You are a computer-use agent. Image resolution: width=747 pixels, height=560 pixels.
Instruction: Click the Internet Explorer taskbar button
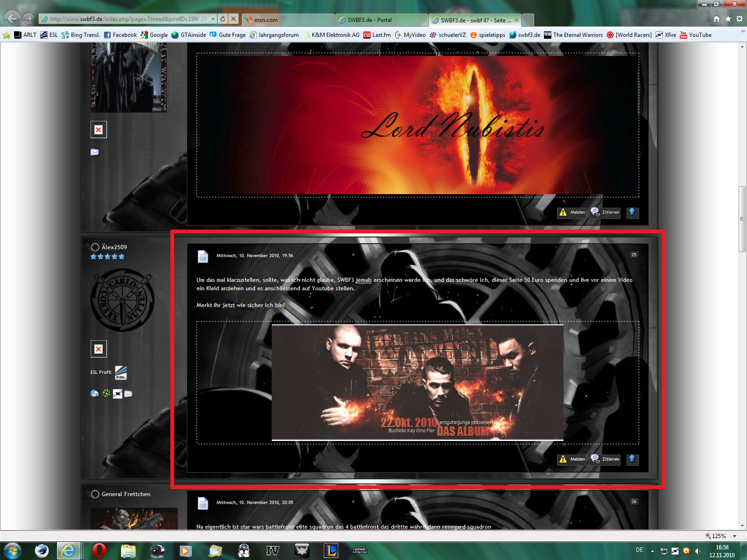coord(69,551)
